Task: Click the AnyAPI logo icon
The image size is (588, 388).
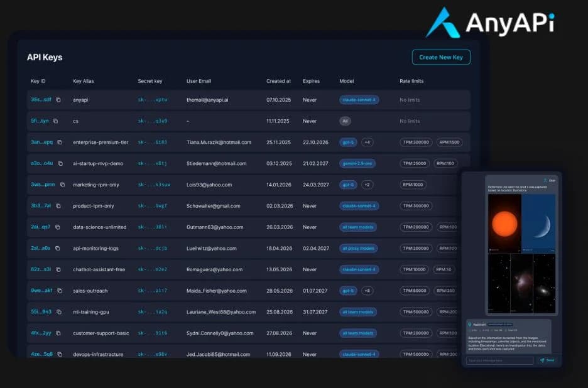Action: [442, 23]
